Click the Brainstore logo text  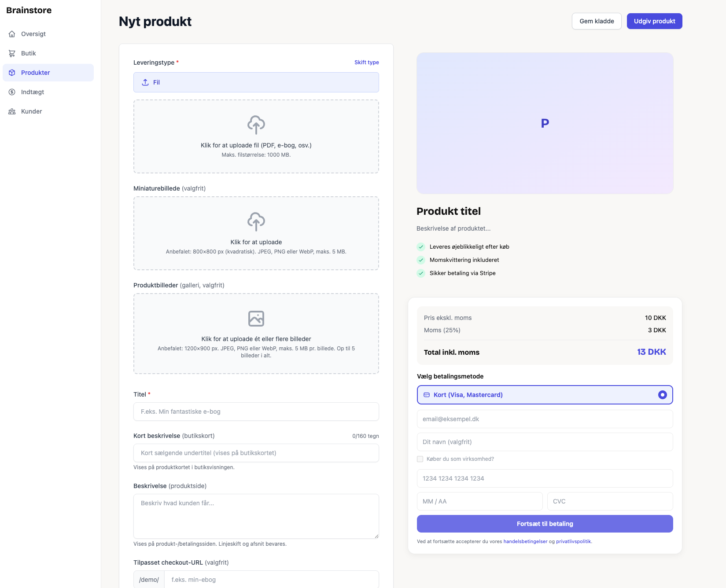(x=29, y=10)
